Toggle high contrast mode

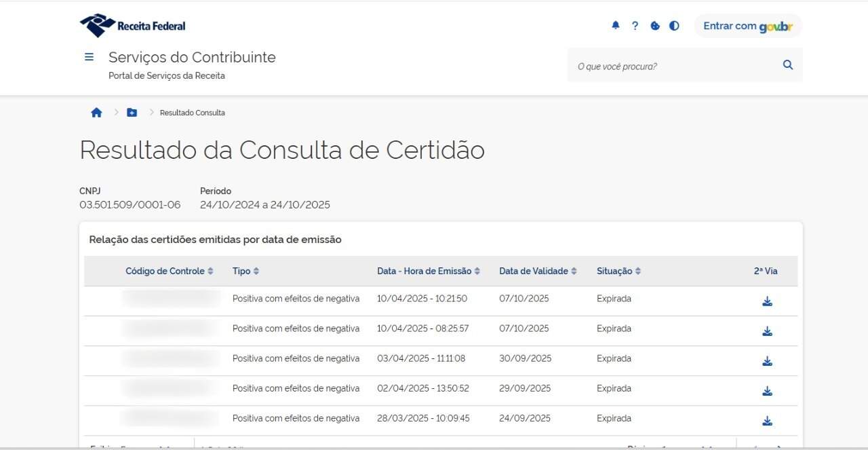674,26
